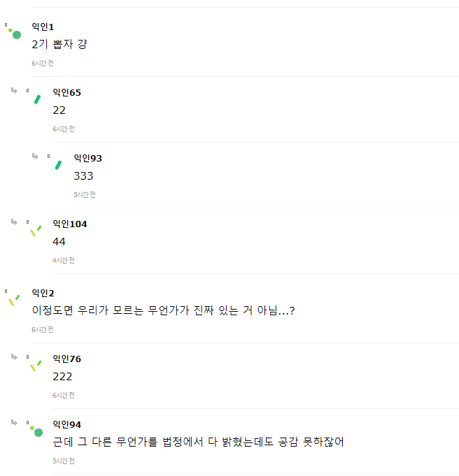Screen dimensions: 459x476
Task: Click the '6시간 전' timestamp under 익인2's comment
Action: coord(43,329)
